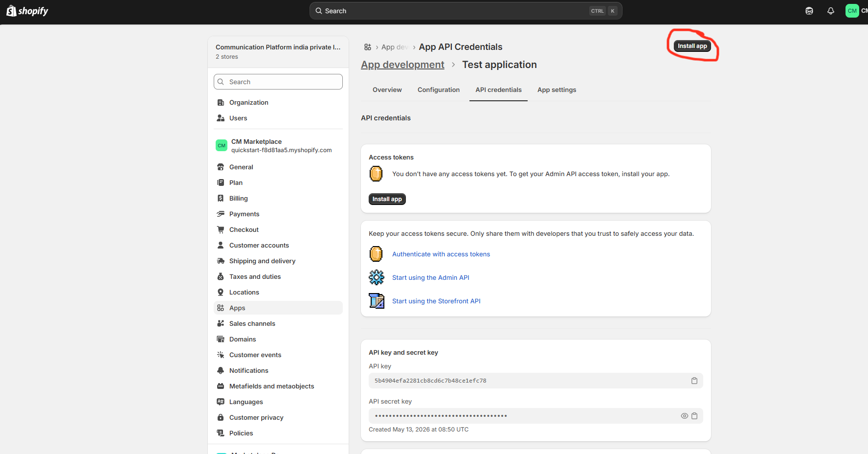868x454 pixels.
Task: Click the CM account avatar in header
Action: tap(852, 11)
